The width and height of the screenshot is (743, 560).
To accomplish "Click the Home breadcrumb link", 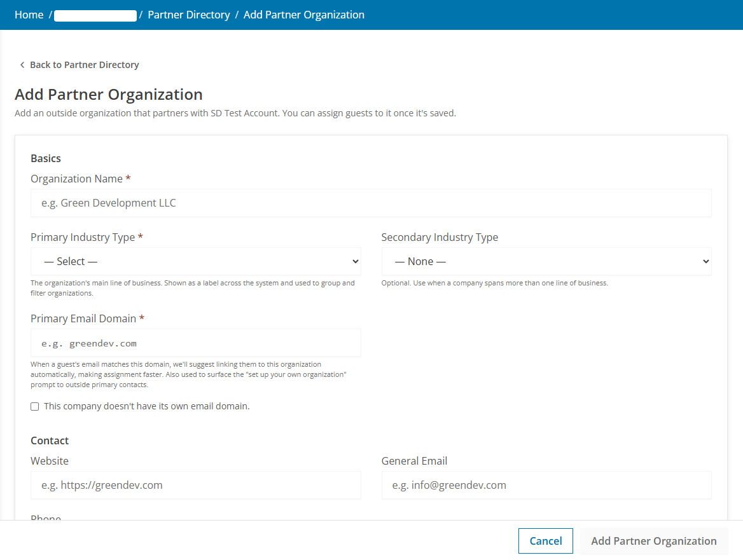I will (29, 15).
